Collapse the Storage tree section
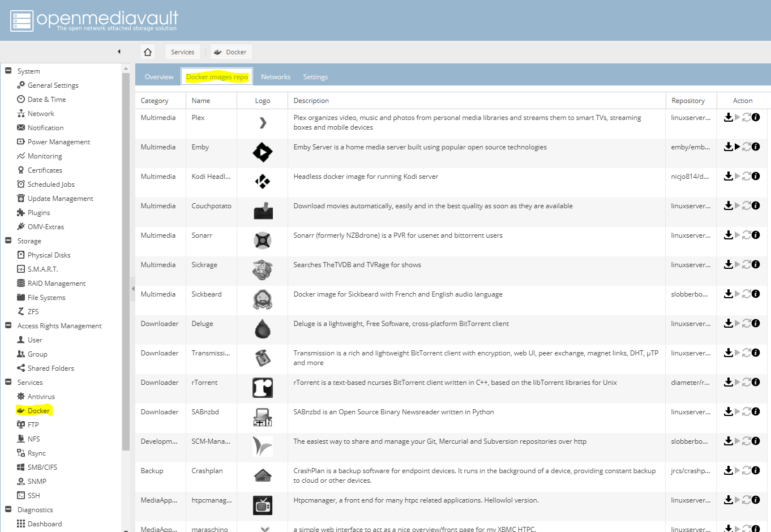 tap(8, 241)
